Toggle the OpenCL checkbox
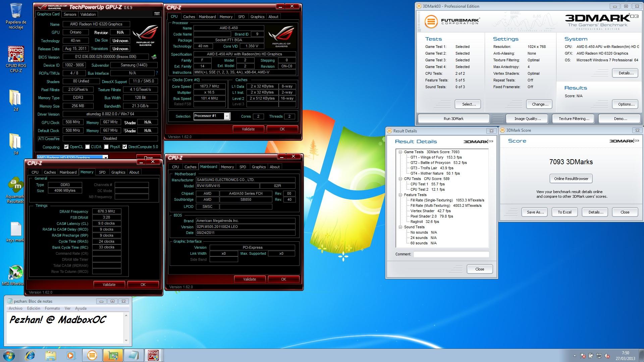The height and width of the screenshot is (362, 644). pyautogui.click(x=66, y=147)
